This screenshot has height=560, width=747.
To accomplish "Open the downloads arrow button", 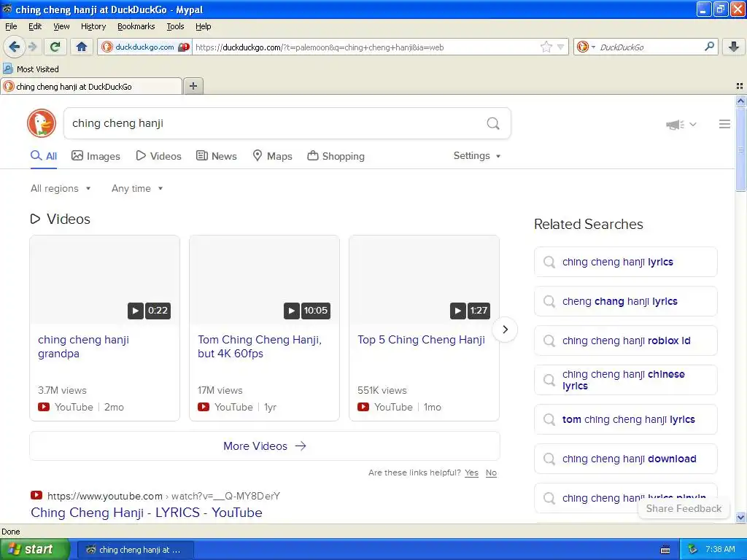I will 734,47.
